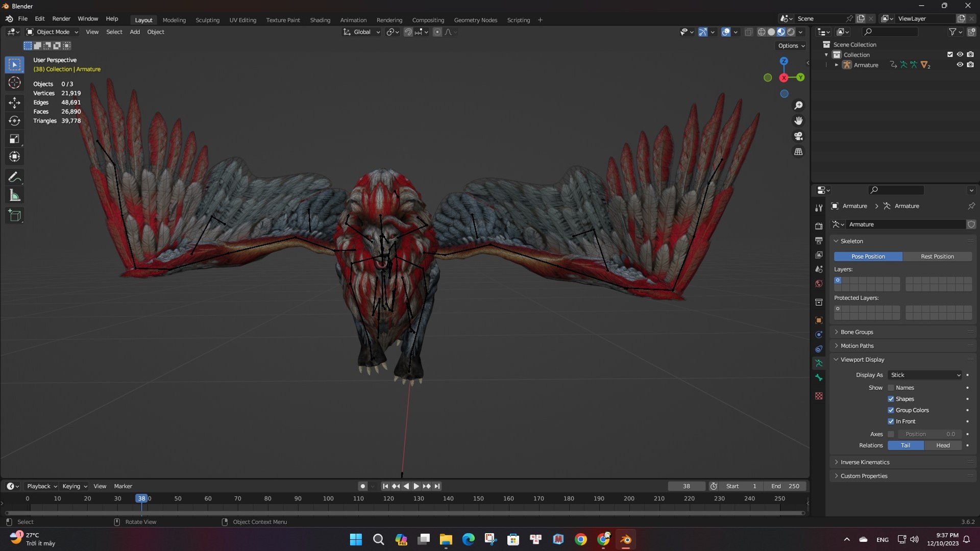Play the animation forward
The width and height of the screenshot is (980, 551).
tap(416, 486)
